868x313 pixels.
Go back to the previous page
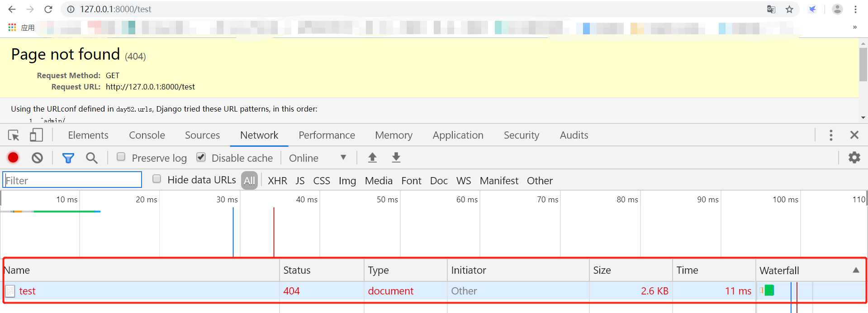[x=12, y=9]
